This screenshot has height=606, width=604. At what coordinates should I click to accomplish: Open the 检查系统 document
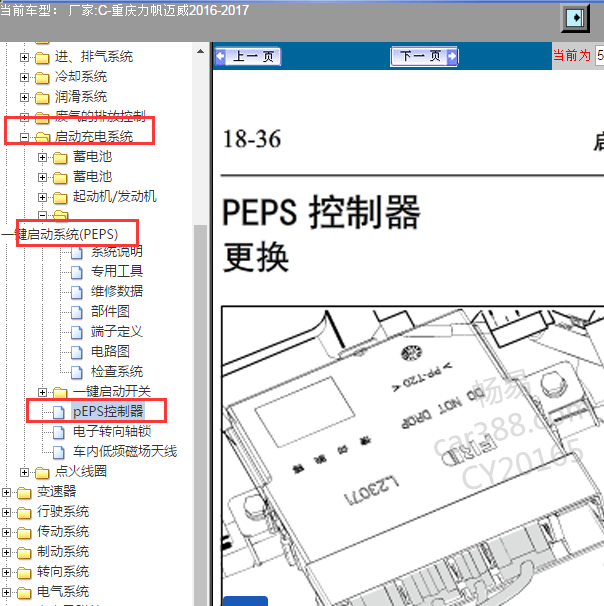tap(117, 372)
